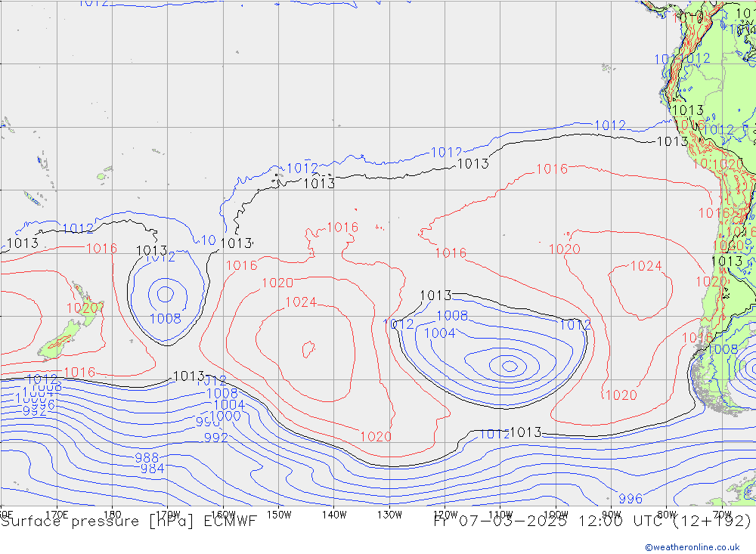This screenshot has height=554, width=756.
Task: Click New Zealand's South Island on the map
Action: pyautogui.click(x=59, y=342)
